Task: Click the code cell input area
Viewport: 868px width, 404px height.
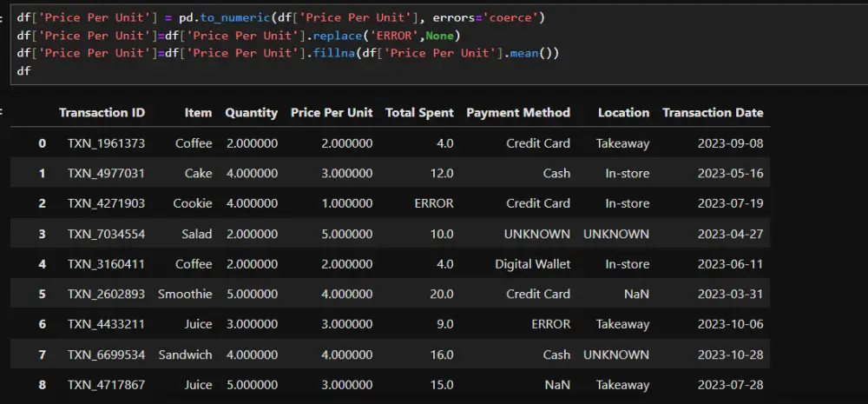Action: [439, 44]
